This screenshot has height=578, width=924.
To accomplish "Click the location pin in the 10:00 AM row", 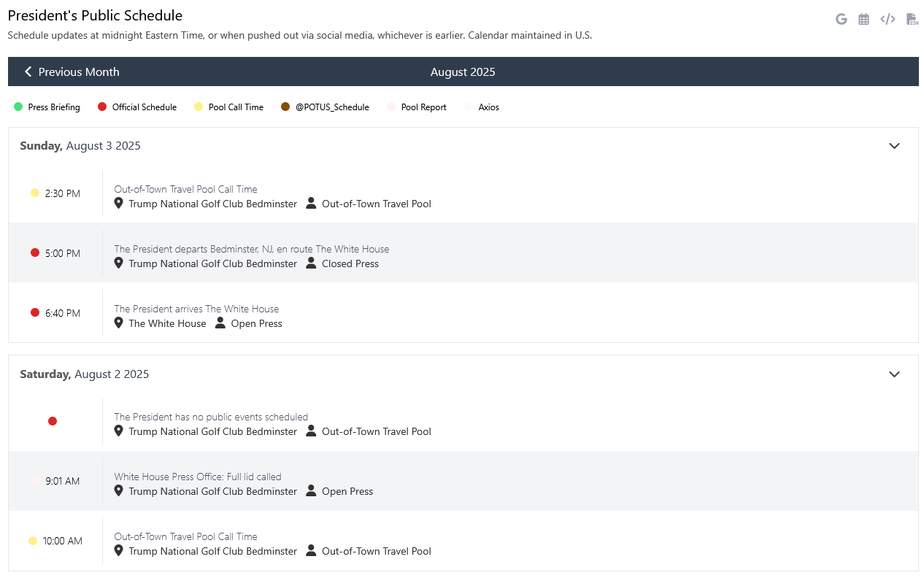I will pos(119,550).
